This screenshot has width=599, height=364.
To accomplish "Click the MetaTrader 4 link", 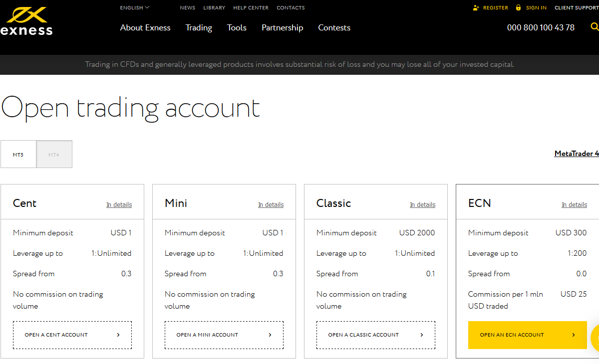I will [x=578, y=154].
